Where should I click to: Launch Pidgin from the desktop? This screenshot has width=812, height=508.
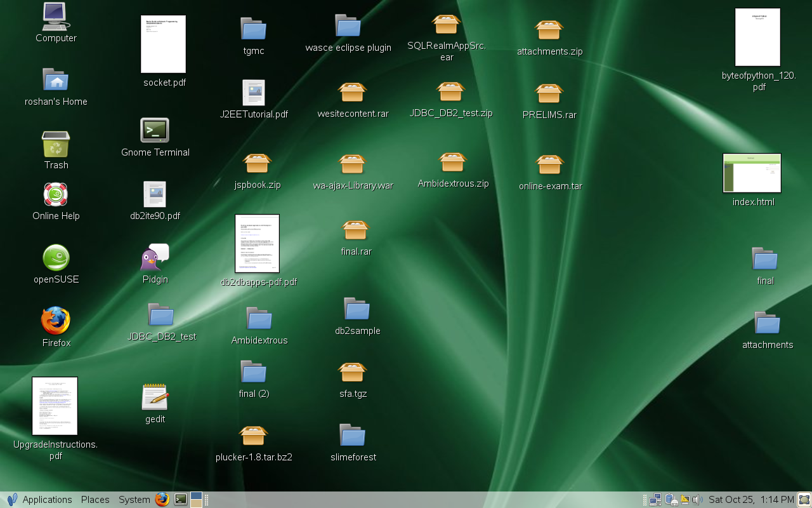click(155, 257)
